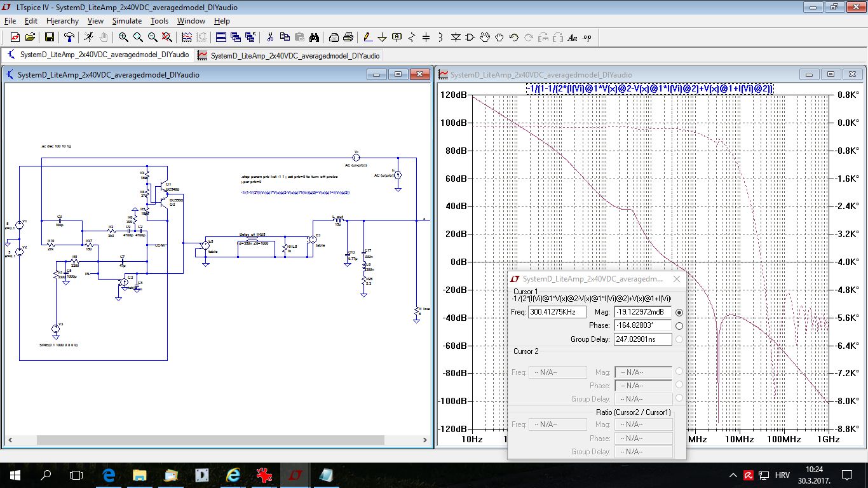Place a Diode using the toolbar icon
This screenshot has width=868, height=488.
[x=456, y=37]
